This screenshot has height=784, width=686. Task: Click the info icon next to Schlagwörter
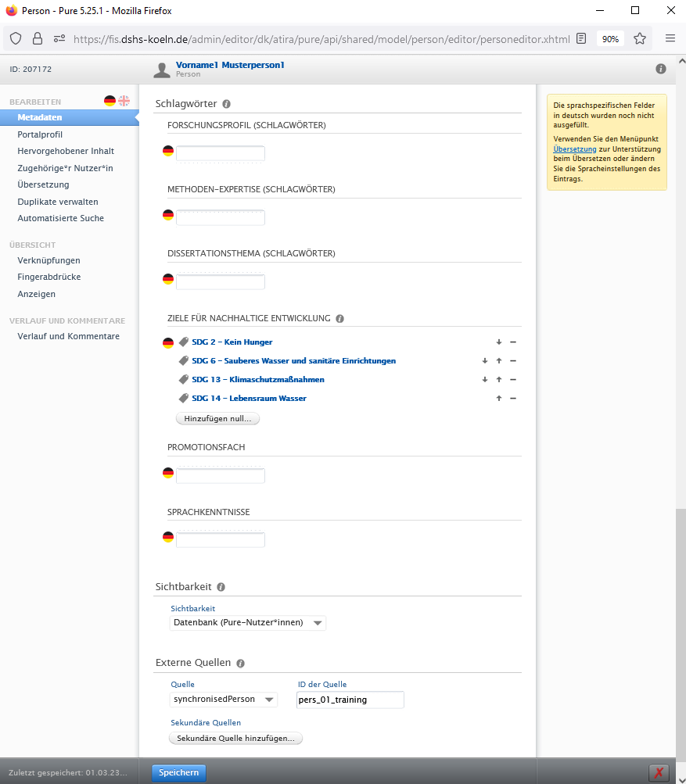pyautogui.click(x=226, y=104)
